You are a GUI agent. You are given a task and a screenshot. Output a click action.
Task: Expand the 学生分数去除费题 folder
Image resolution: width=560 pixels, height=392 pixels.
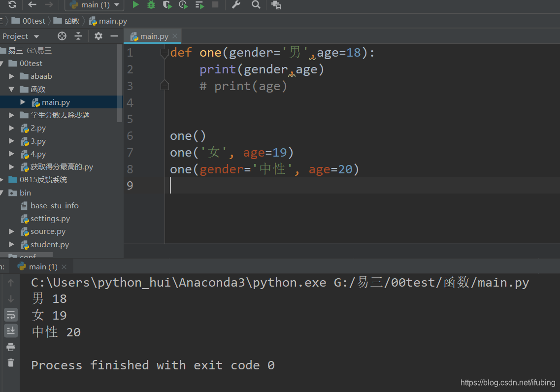click(11, 115)
